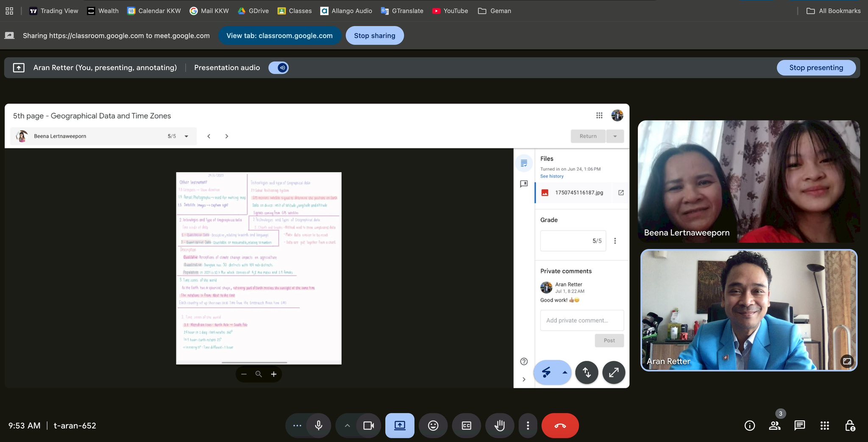This screenshot has height=442, width=868.
Task: Turn on closed captions
Action: (466, 425)
